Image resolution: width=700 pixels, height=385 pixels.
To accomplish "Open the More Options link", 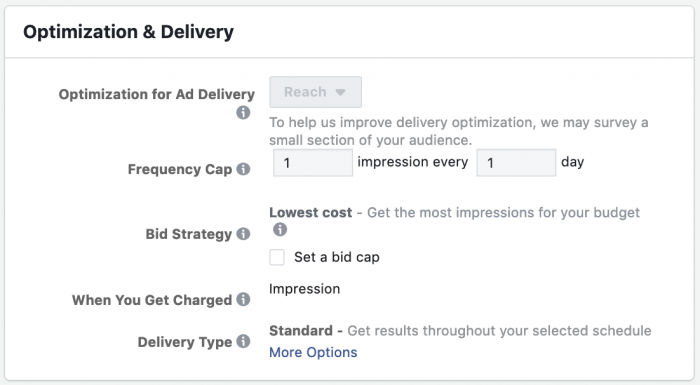I will 313,352.
